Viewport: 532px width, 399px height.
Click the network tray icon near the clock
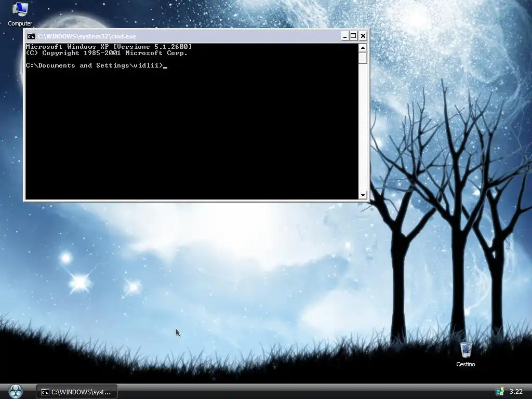[x=499, y=392]
